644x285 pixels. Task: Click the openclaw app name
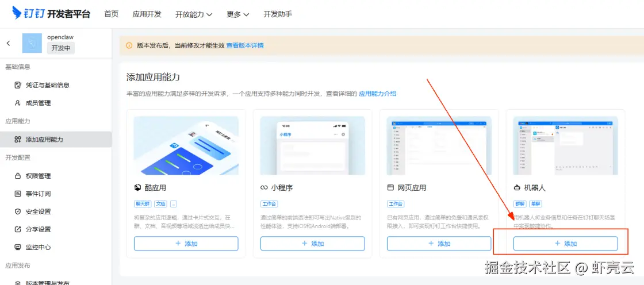(x=60, y=37)
